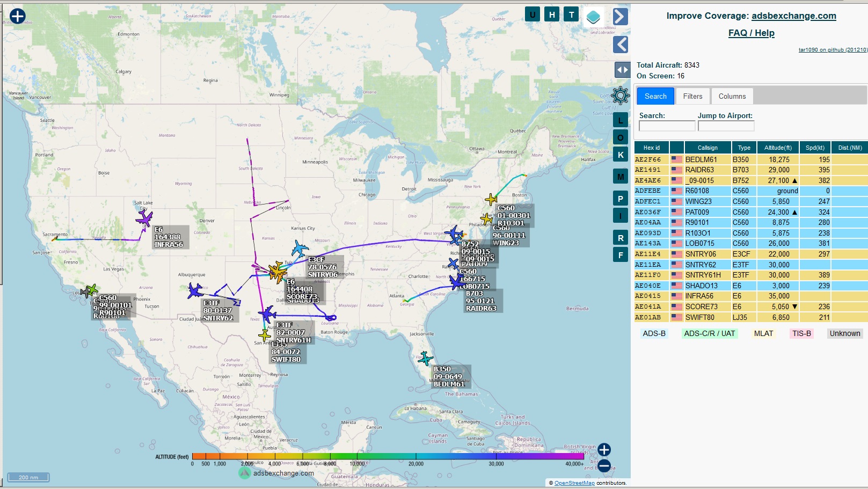
Task: Toggle the I map button
Action: click(621, 216)
